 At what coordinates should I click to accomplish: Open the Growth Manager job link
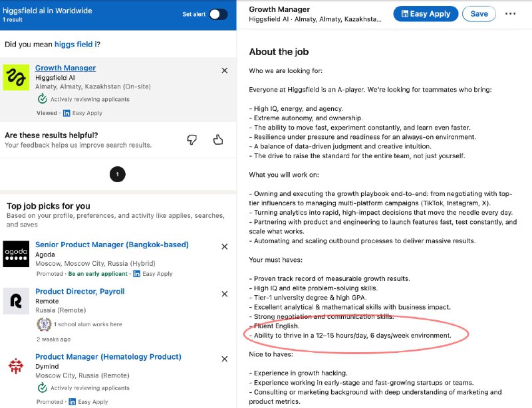(x=65, y=68)
